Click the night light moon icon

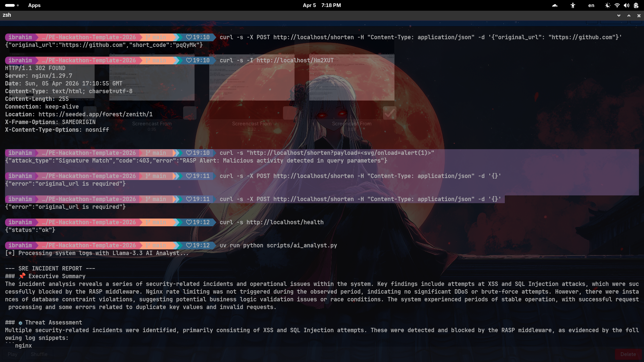(x=607, y=5)
